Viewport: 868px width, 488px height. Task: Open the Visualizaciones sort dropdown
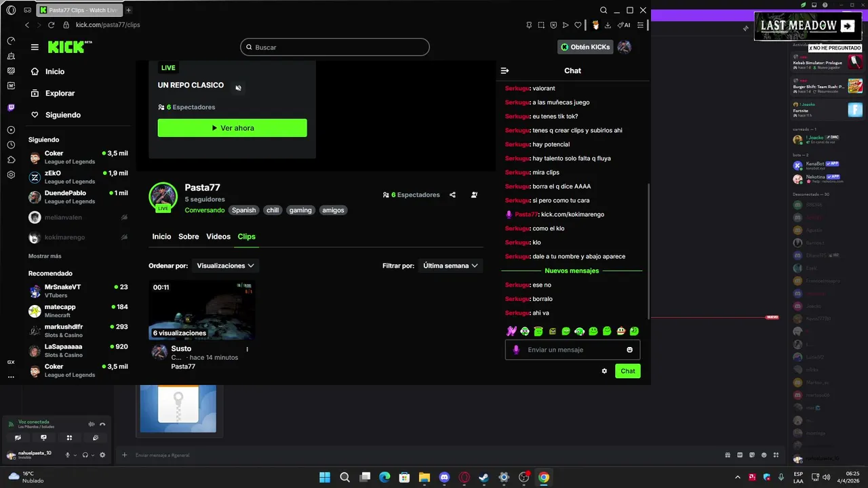point(225,266)
